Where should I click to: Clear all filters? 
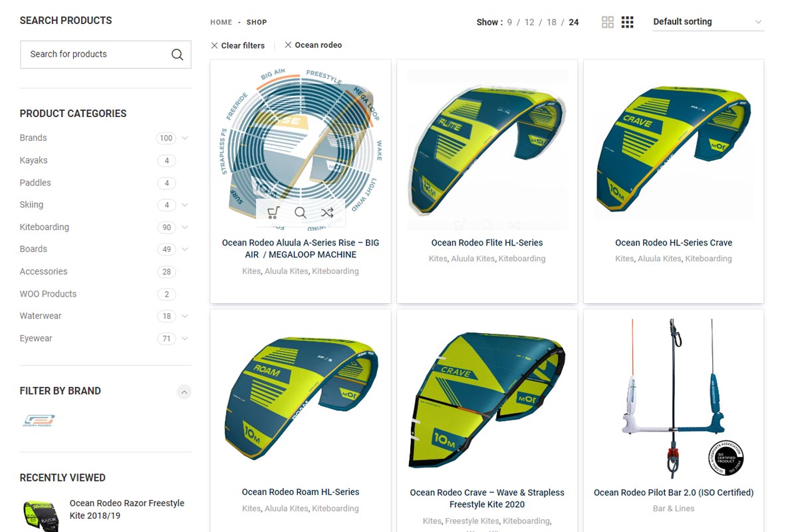pyautogui.click(x=237, y=45)
